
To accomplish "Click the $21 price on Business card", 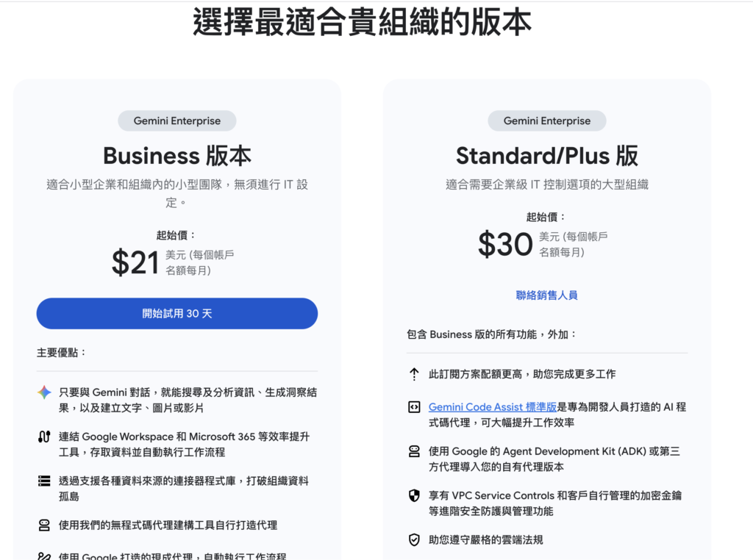I will point(135,262).
